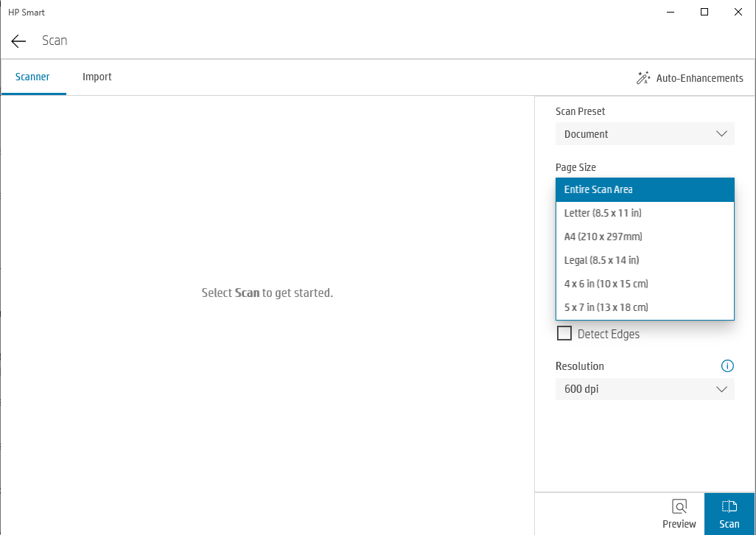The image size is (756, 535).
Task: Click the HP Smart app title
Action: 27,12
